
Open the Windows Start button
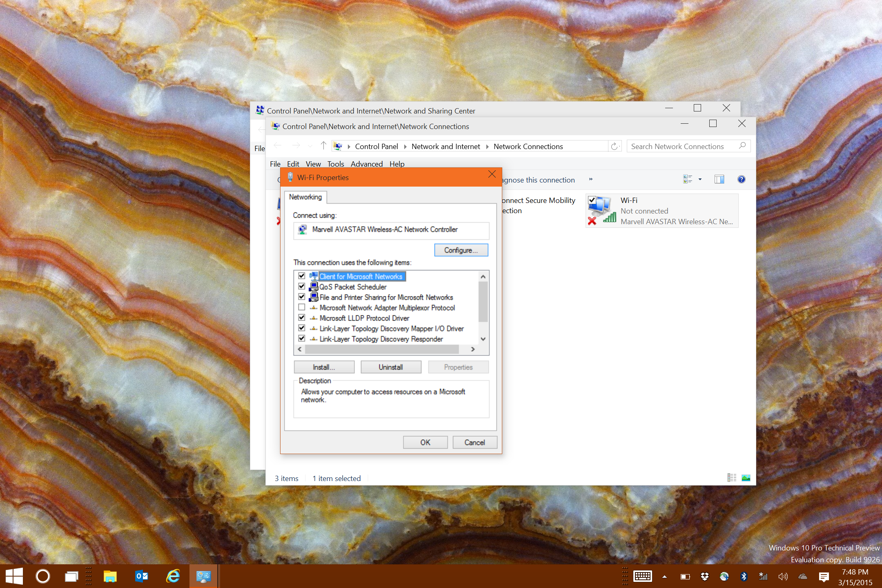point(14,576)
